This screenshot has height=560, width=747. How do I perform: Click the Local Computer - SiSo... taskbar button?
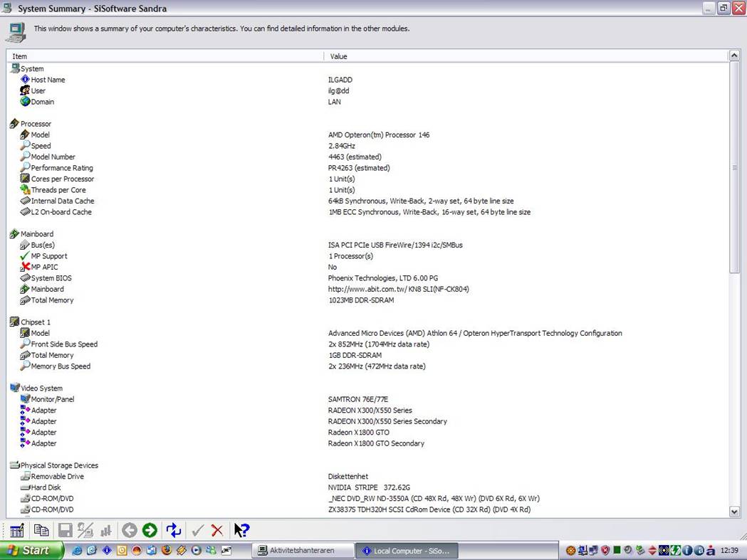[407, 551]
